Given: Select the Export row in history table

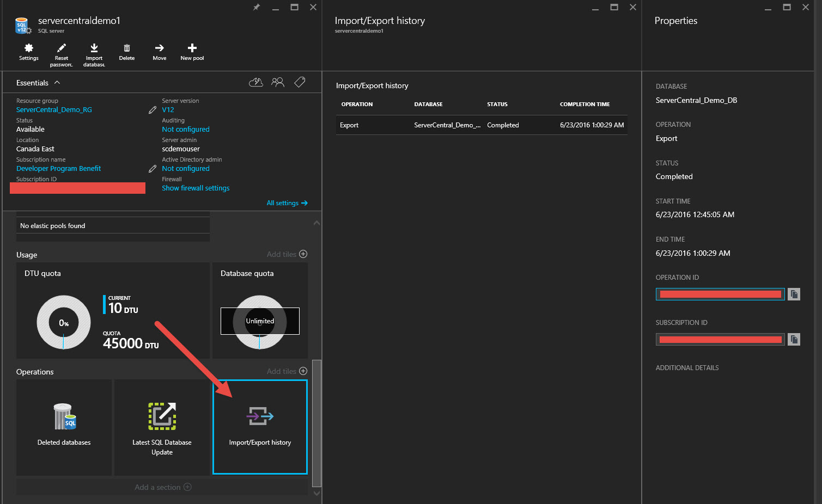Looking at the screenshot, I should coord(482,125).
